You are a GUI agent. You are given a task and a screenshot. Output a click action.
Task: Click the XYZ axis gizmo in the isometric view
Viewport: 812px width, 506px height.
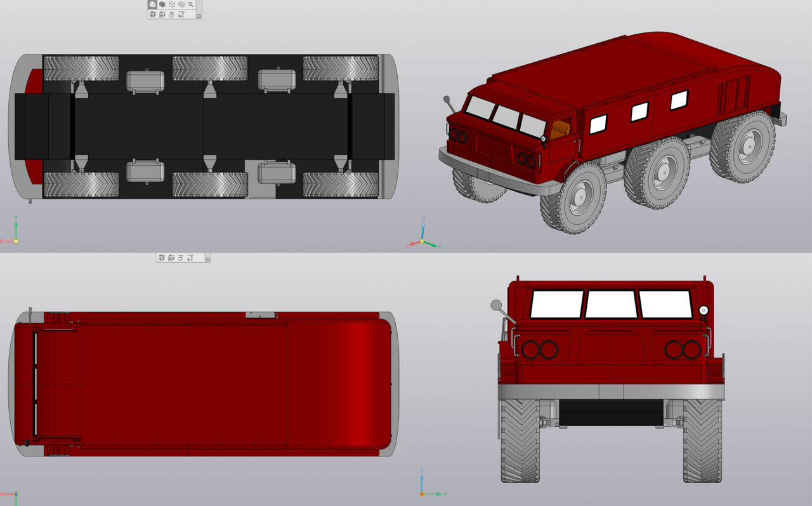pos(423,241)
